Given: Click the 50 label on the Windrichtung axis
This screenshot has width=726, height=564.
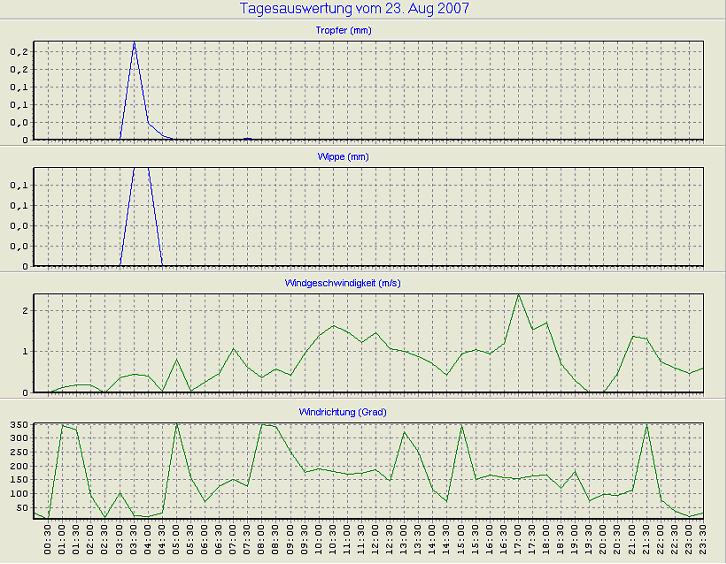Looking at the screenshot, I should 23,508.
